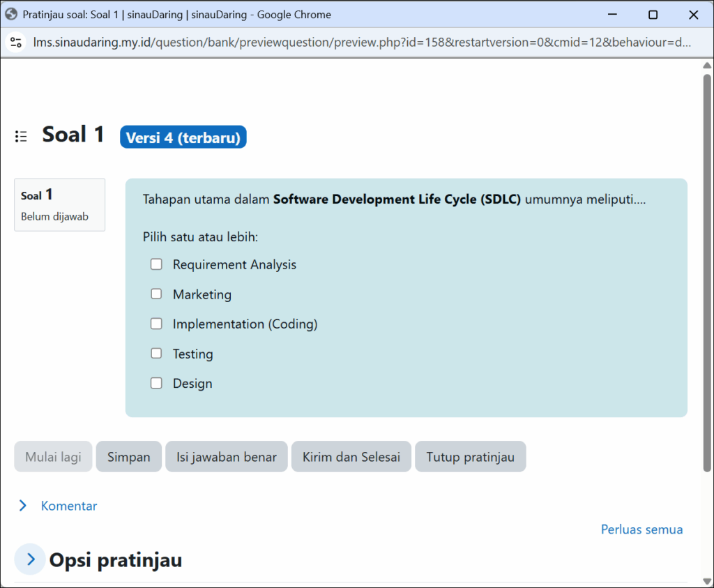Viewport: 714px width, 588px height.
Task: Minimize the Chrome preview window
Action: 612,15
